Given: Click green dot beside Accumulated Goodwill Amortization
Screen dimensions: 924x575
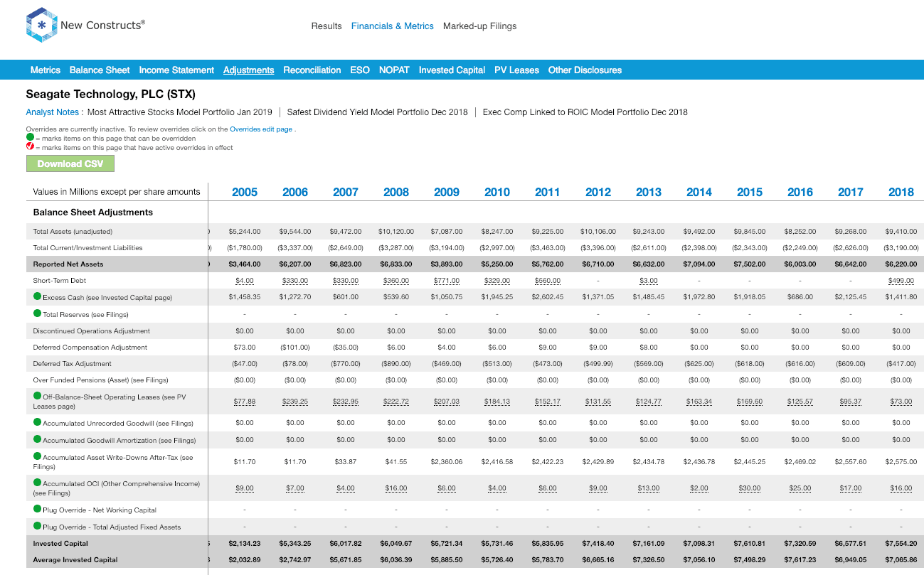Looking at the screenshot, I should [x=38, y=439].
